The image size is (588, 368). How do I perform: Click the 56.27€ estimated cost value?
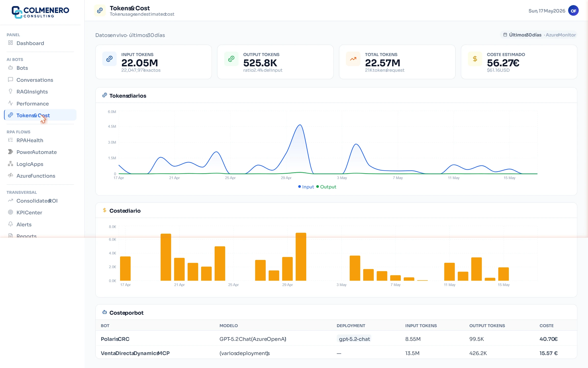point(503,63)
